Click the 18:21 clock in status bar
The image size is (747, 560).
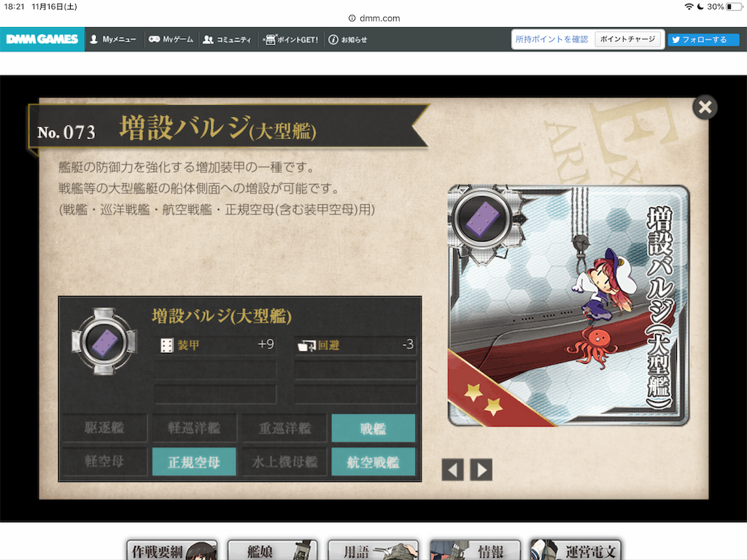(15, 7)
